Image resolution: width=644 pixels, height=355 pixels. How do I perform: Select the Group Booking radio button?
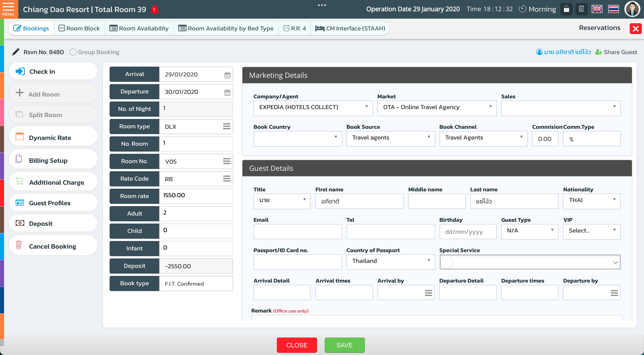(73, 52)
